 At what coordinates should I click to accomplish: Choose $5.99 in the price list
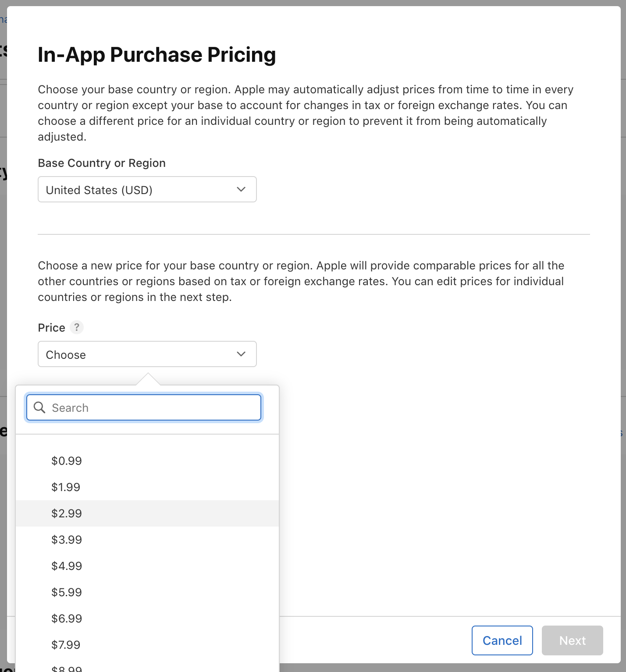point(67,592)
